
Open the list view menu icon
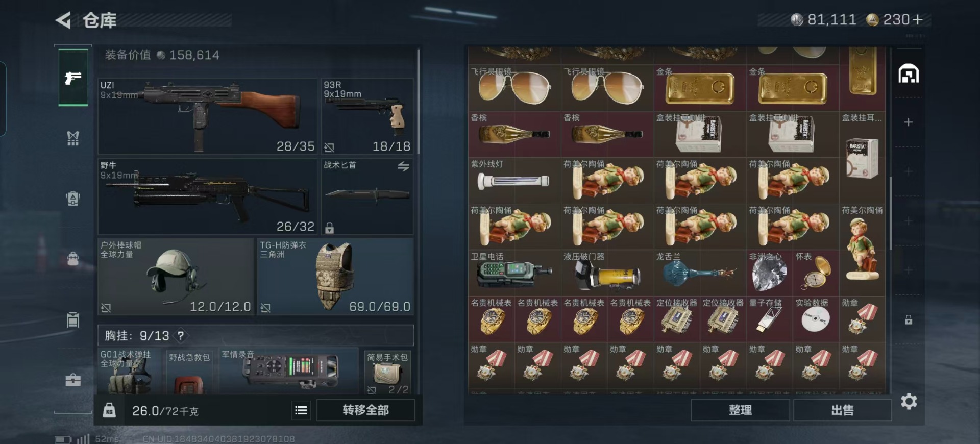(301, 410)
